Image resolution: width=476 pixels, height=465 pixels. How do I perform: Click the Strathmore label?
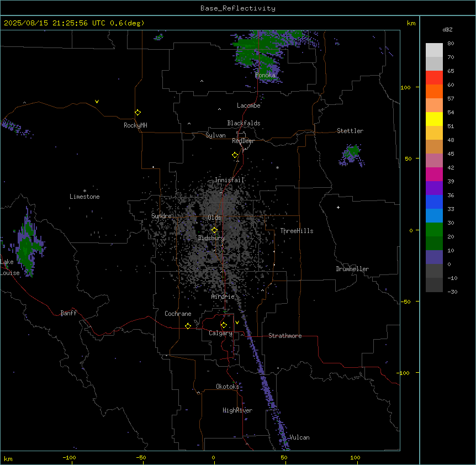coord(285,336)
